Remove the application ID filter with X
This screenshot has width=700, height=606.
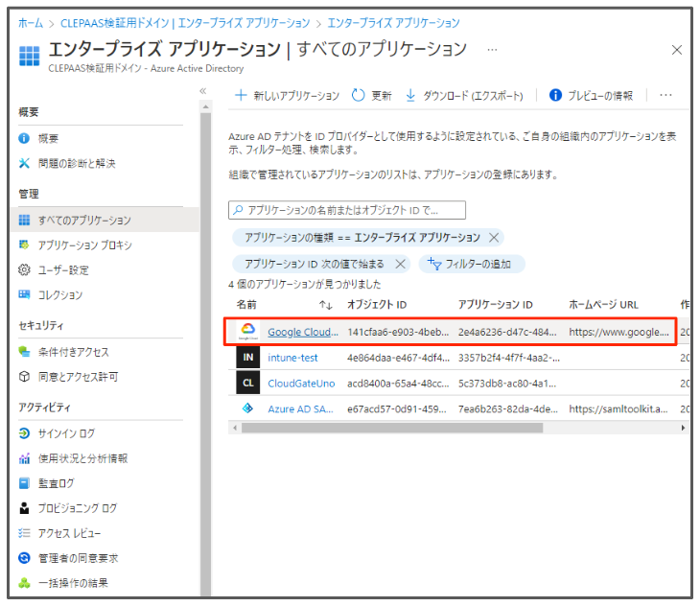(x=400, y=264)
